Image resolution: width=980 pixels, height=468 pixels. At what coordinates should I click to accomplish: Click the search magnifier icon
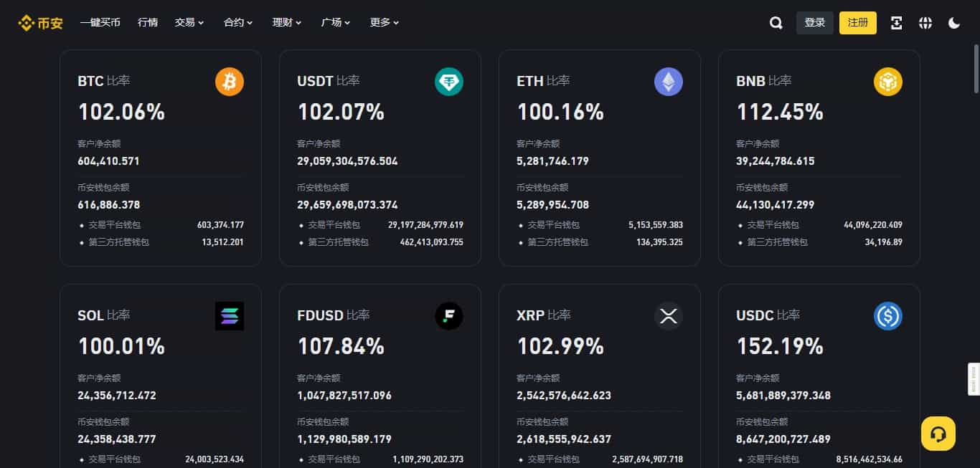(x=776, y=22)
